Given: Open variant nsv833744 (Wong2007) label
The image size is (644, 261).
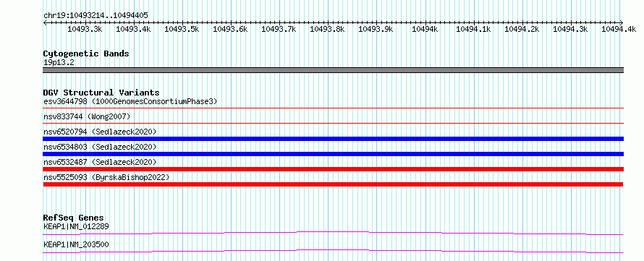Looking at the screenshot, I should coord(87,116).
